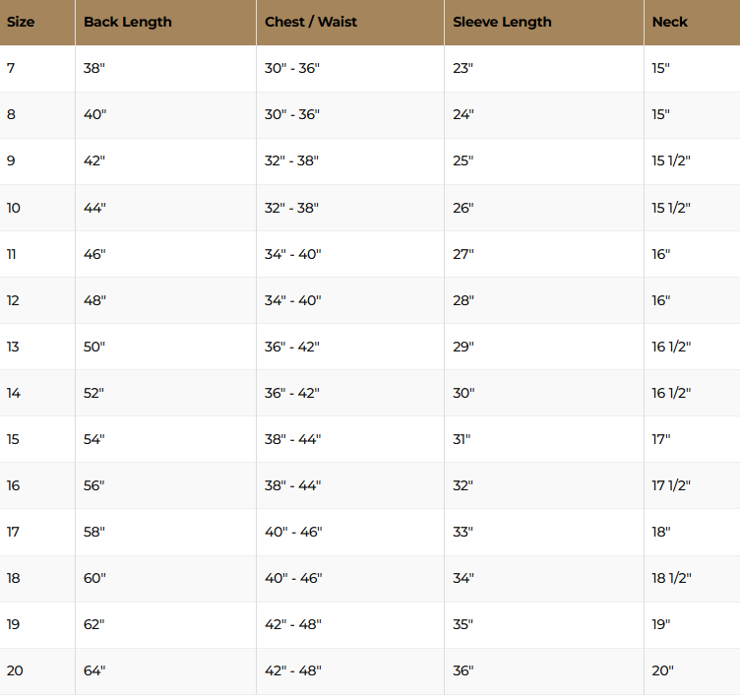Select back length 52" cell
The height and width of the screenshot is (700, 740).
(165, 393)
